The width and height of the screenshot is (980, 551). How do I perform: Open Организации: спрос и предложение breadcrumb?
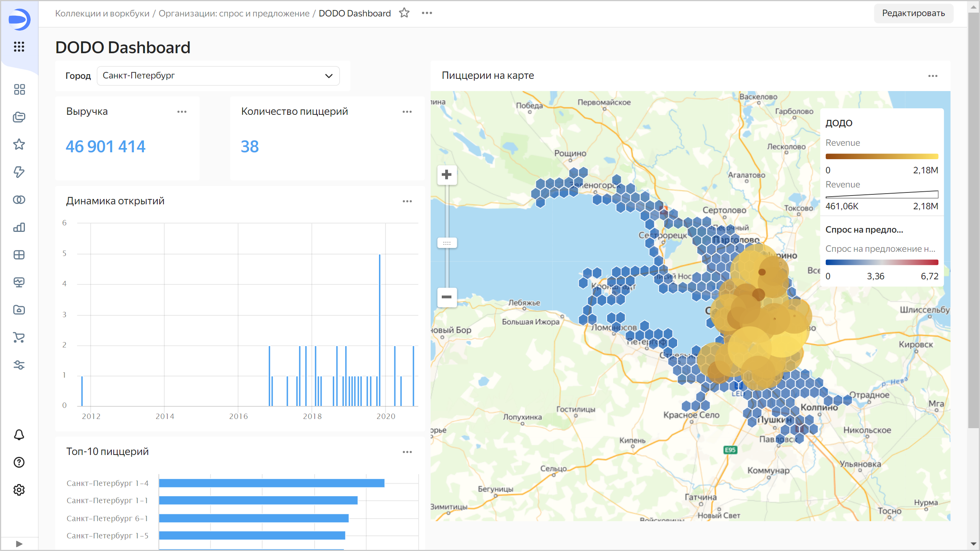(x=234, y=13)
